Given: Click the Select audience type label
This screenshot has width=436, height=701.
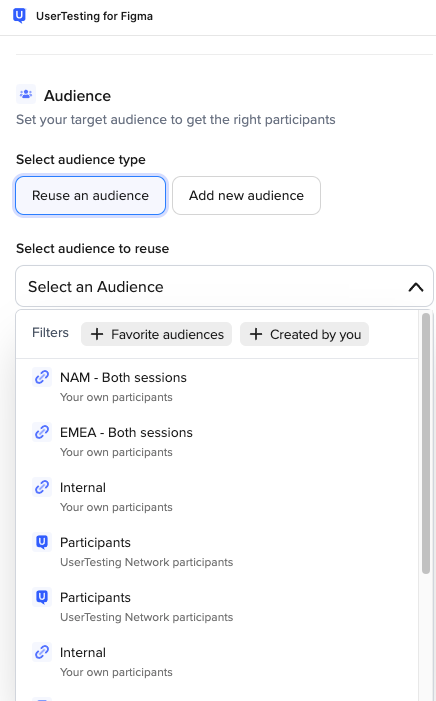Looking at the screenshot, I should [x=81, y=160].
